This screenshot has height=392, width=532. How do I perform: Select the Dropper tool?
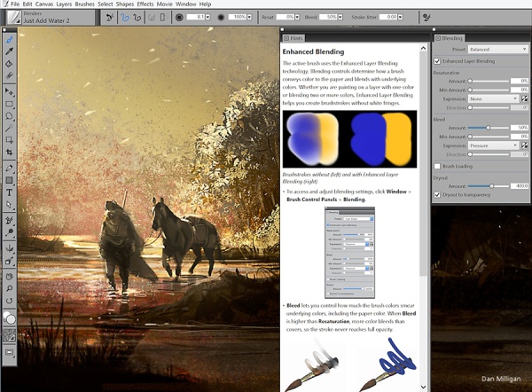pos(9,51)
